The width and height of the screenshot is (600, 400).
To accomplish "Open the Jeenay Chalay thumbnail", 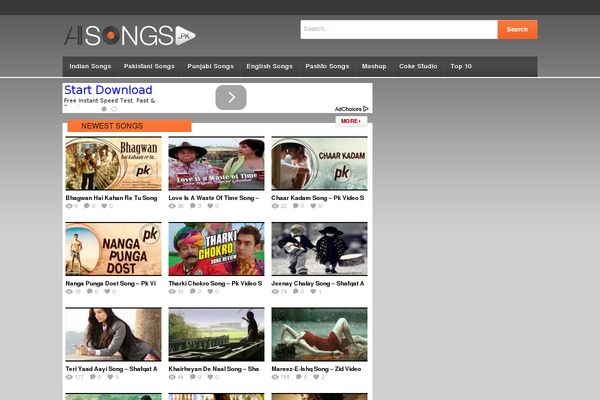I will click(x=319, y=249).
